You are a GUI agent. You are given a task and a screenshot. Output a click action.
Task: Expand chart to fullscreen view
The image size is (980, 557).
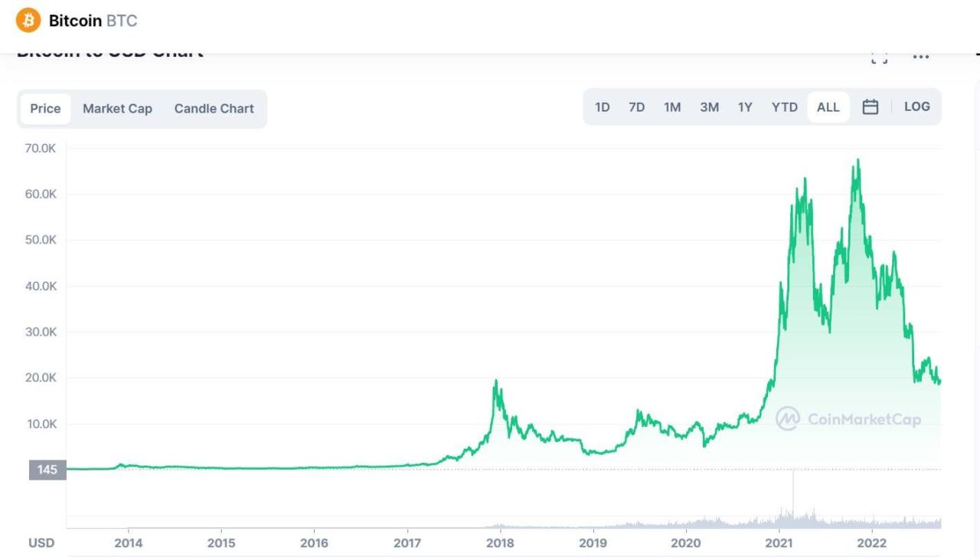879,57
